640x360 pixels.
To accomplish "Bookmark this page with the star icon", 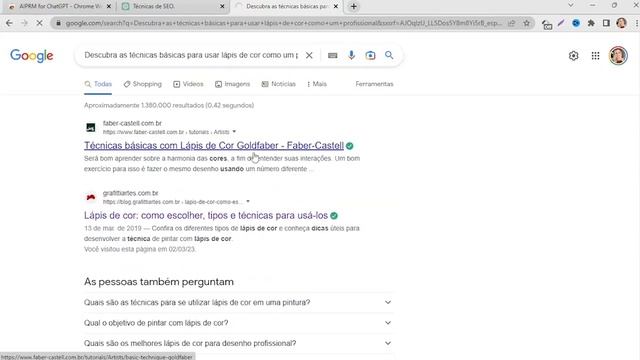I will 527,23.
